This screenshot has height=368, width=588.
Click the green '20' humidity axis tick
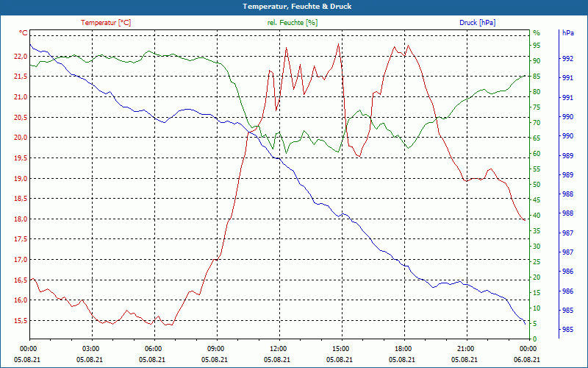tap(537, 277)
